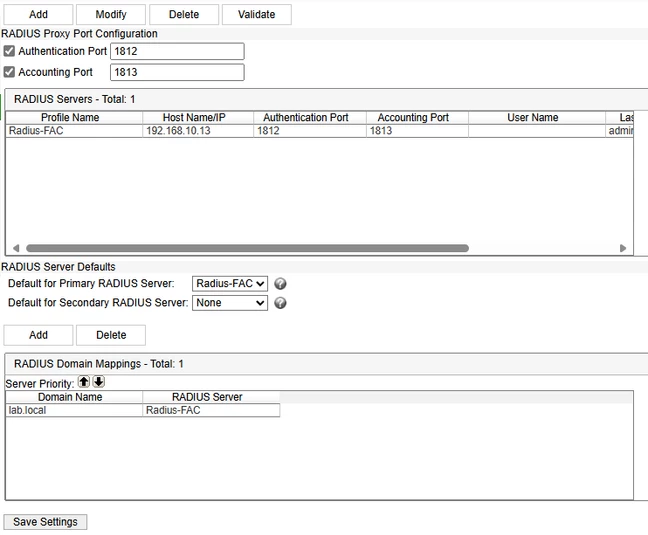Click the Authentication Port 1812 input field
Image resolution: width=648 pixels, height=535 pixels.
click(x=177, y=51)
